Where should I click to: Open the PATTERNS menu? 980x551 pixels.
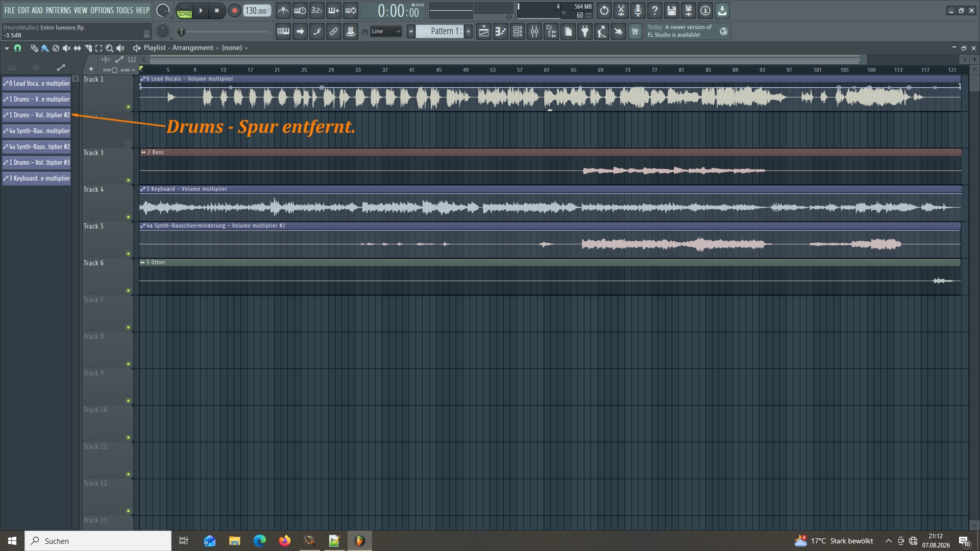[58, 10]
